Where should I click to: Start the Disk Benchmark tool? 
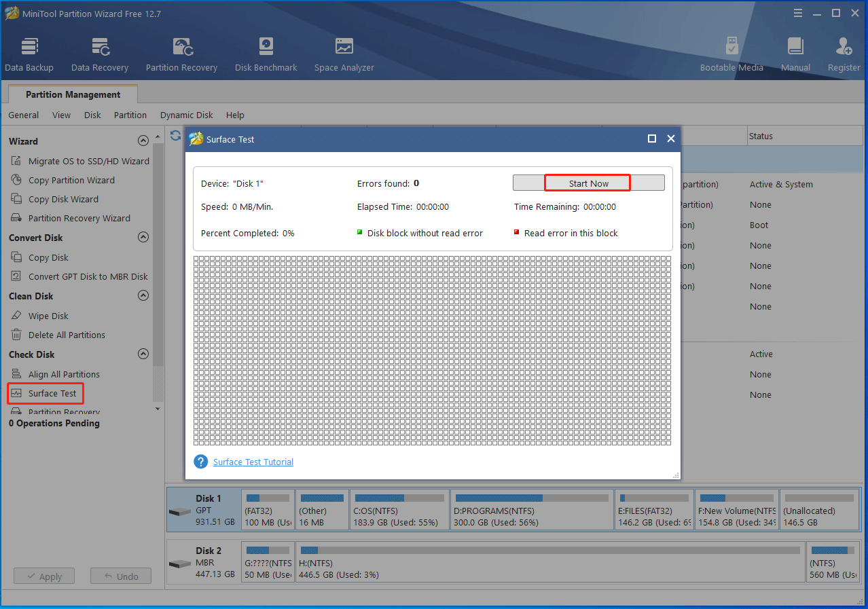pos(266,54)
